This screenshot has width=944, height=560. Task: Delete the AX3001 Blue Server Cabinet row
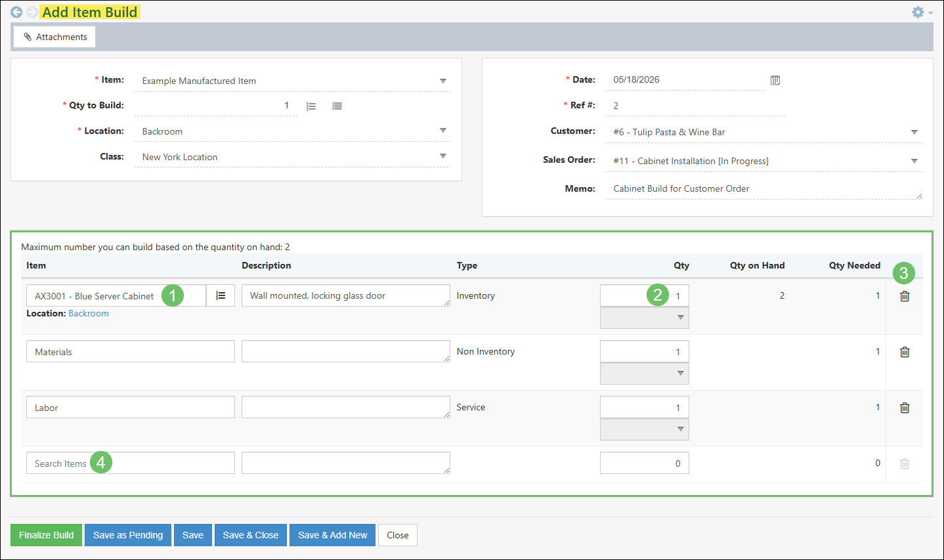point(905,296)
